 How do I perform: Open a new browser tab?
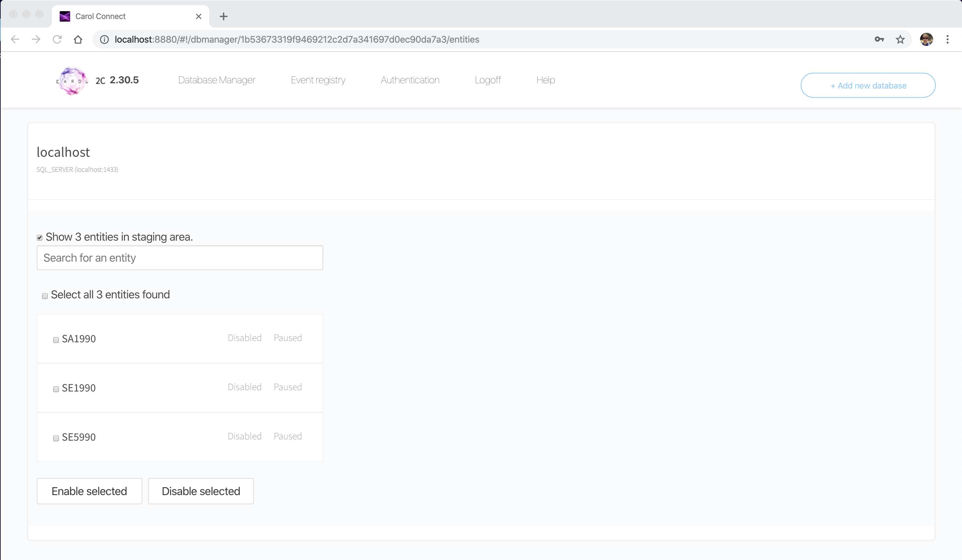(x=224, y=16)
